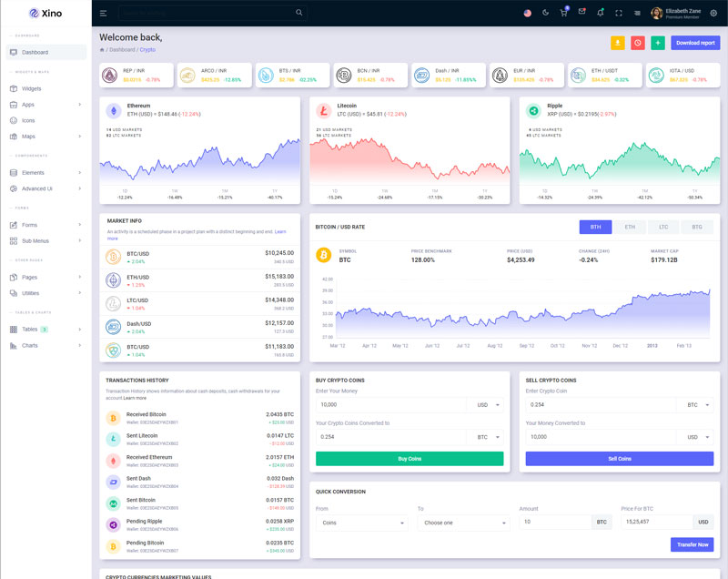Click the US flag language icon
The width and height of the screenshot is (728, 579).
coord(528,13)
